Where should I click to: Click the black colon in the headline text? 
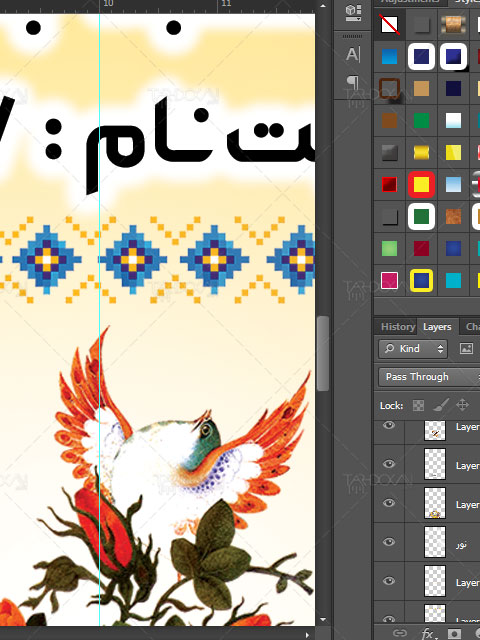53,140
